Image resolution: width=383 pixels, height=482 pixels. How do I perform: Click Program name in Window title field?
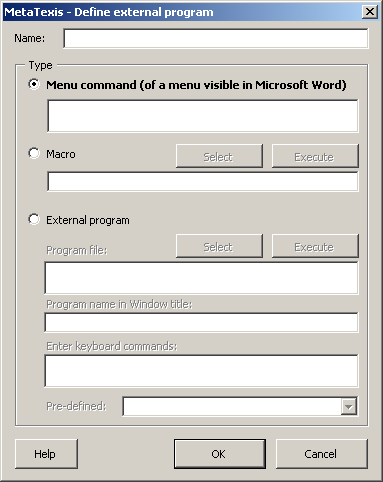[201, 322]
